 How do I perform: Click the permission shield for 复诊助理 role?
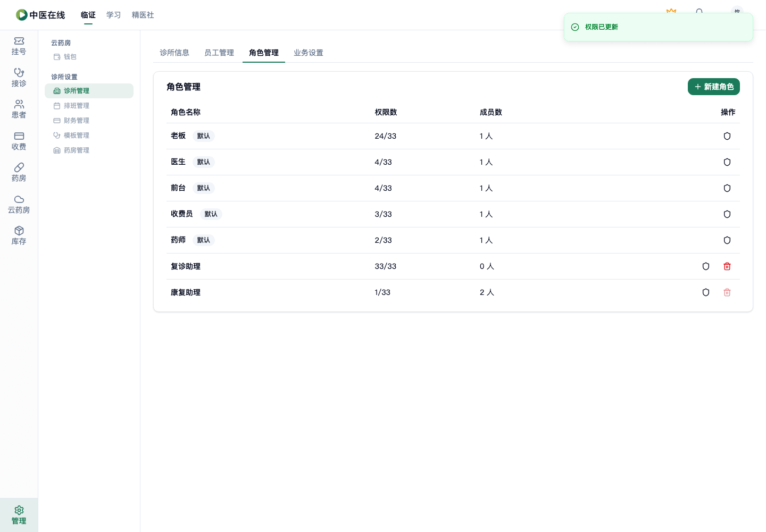[x=706, y=266]
